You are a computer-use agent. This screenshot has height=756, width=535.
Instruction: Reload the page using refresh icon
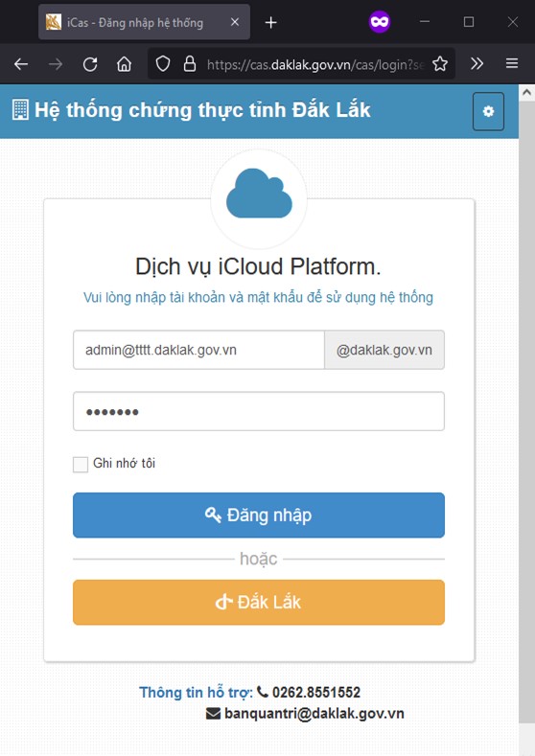click(90, 63)
